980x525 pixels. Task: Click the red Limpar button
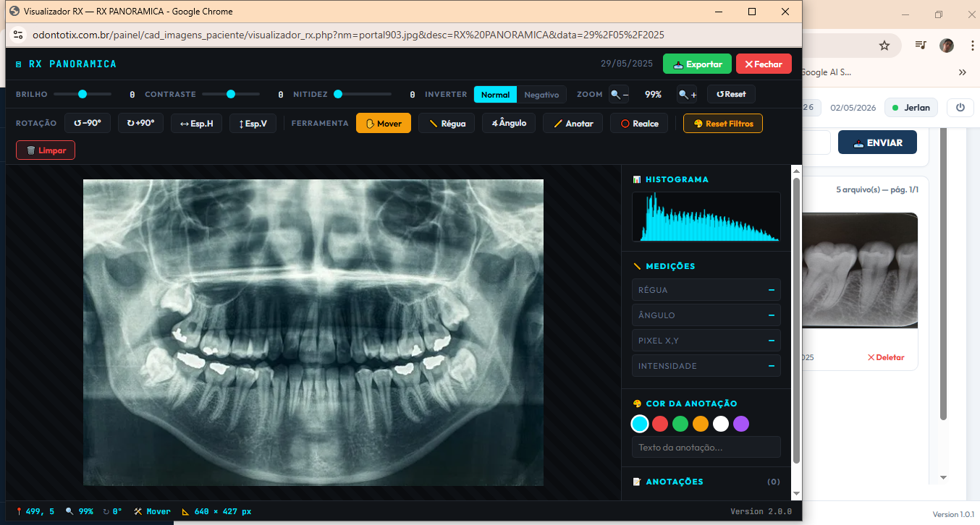coord(46,150)
